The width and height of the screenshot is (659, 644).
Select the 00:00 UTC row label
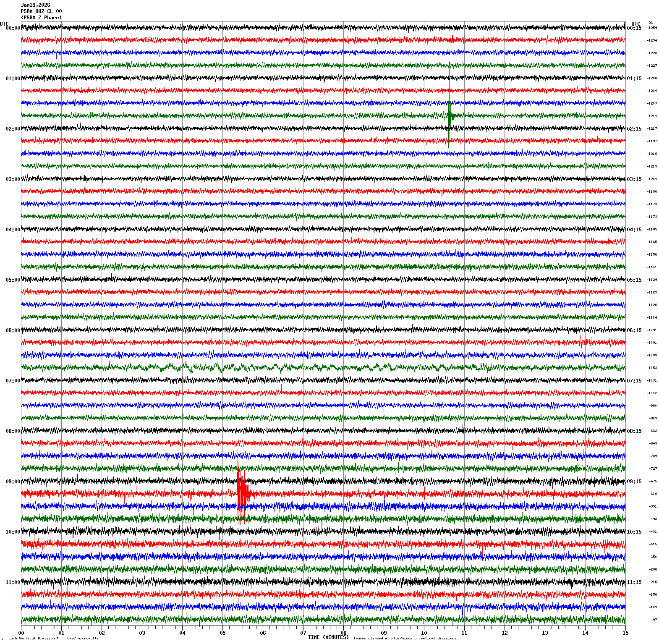tap(13, 28)
